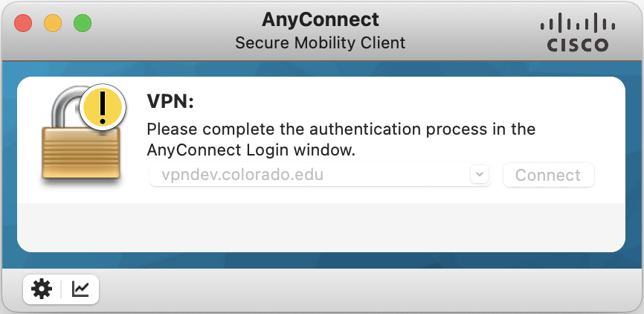Image resolution: width=644 pixels, height=314 pixels.
Task: Click the Secure Mobility Client subtitle
Action: 321,42
